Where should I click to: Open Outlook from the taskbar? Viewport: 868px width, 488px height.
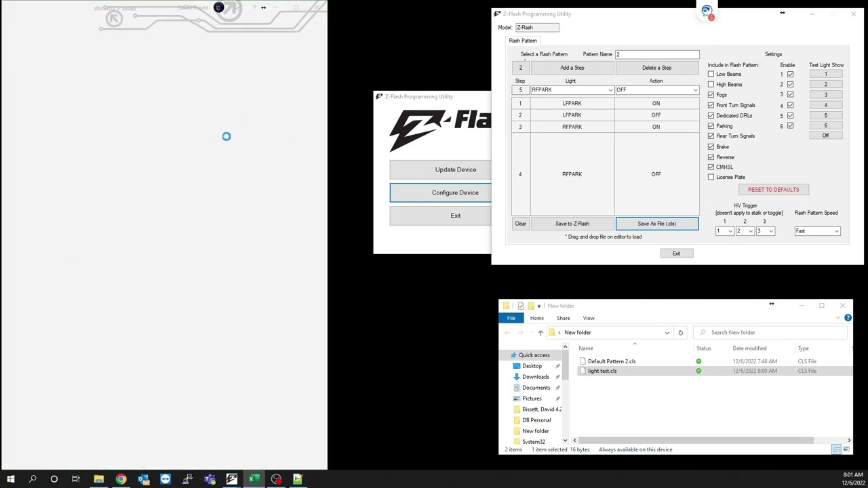143,479
